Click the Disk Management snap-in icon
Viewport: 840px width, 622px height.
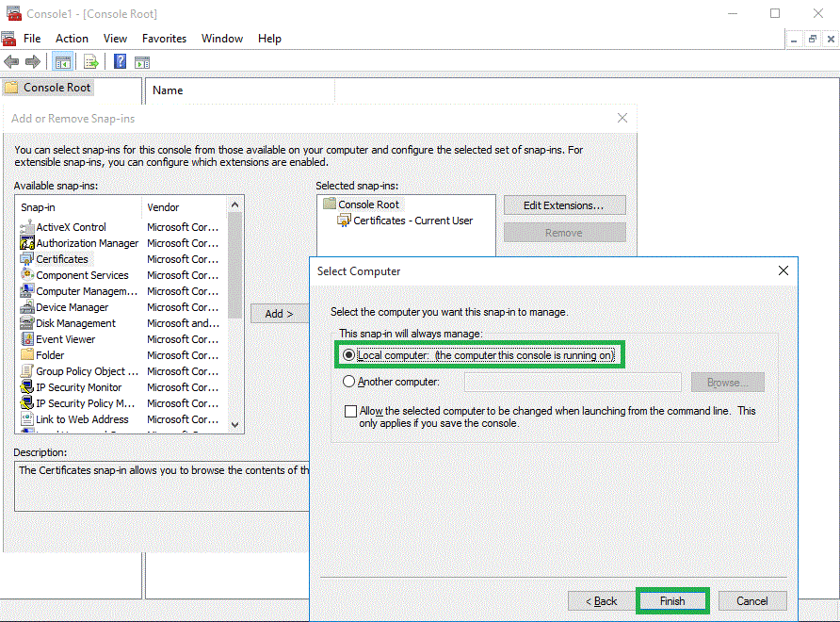(x=27, y=323)
